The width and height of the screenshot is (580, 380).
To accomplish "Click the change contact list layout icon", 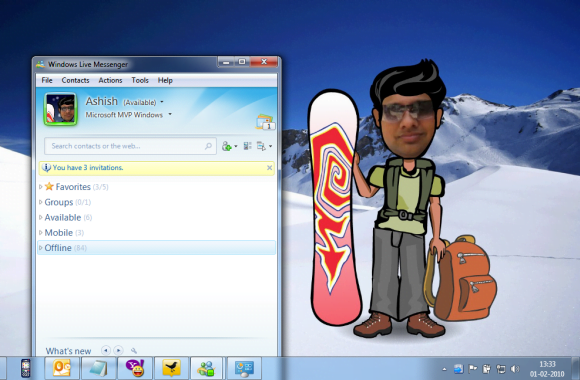I will (247, 146).
